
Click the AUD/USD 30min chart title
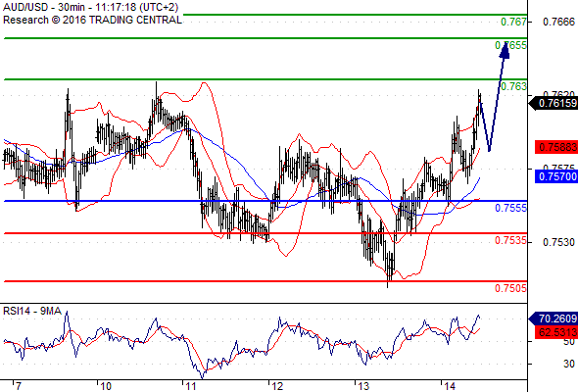coord(91,8)
